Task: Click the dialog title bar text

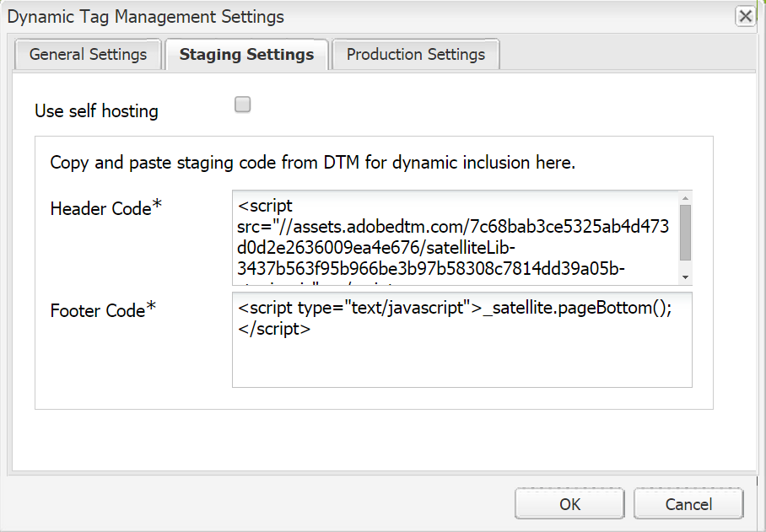Action: click(146, 17)
